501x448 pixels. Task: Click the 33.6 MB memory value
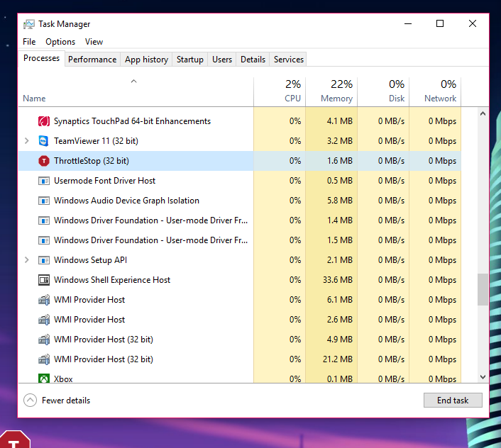tap(337, 280)
